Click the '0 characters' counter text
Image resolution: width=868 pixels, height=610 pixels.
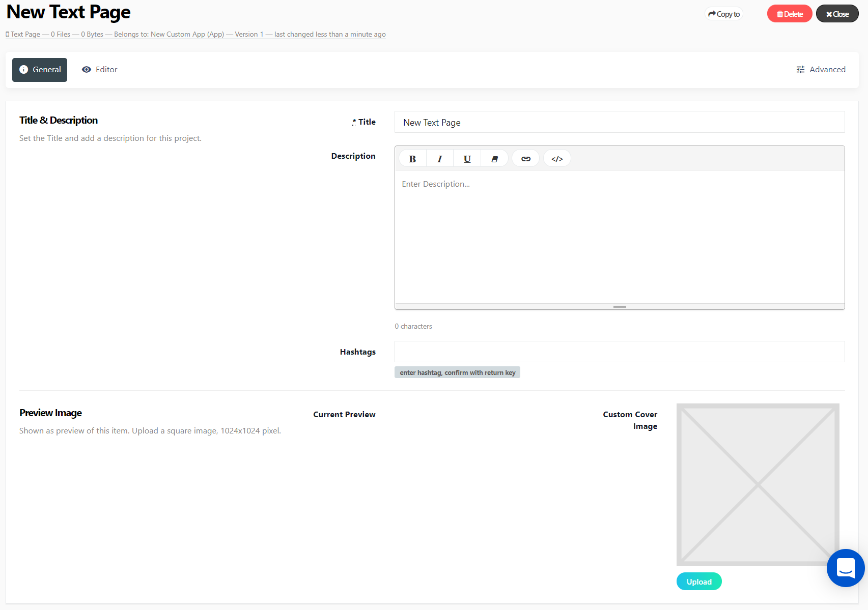(x=413, y=327)
